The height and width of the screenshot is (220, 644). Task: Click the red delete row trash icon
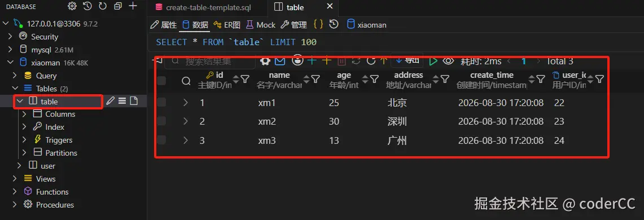[341, 61]
